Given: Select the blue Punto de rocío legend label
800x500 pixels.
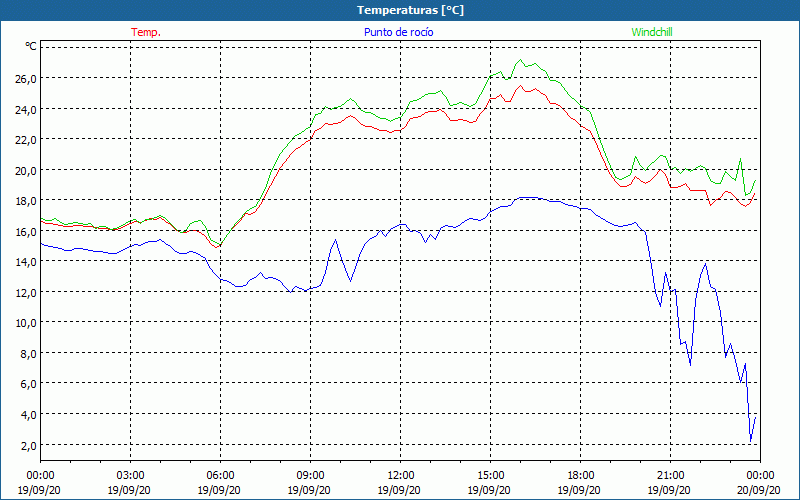Looking at the screenshot, I should [398, 32].
